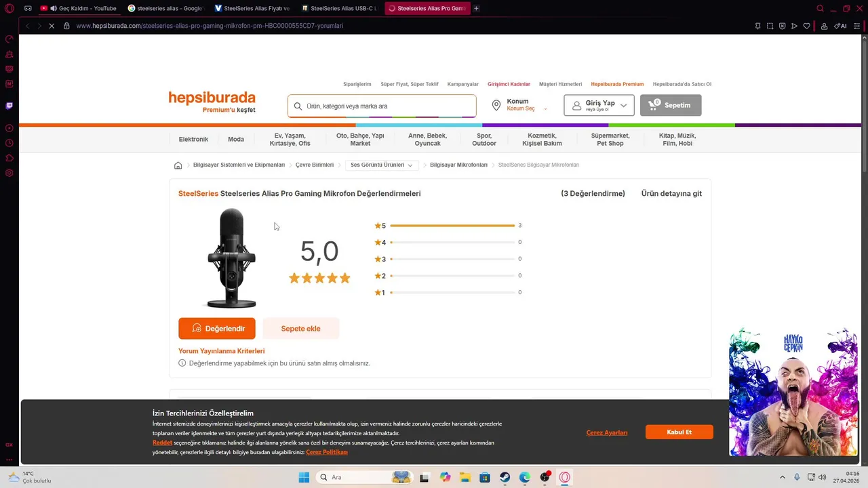Open File Explorer from taskbar
This screenshot has height=488, width=868.
pos(465,477)
